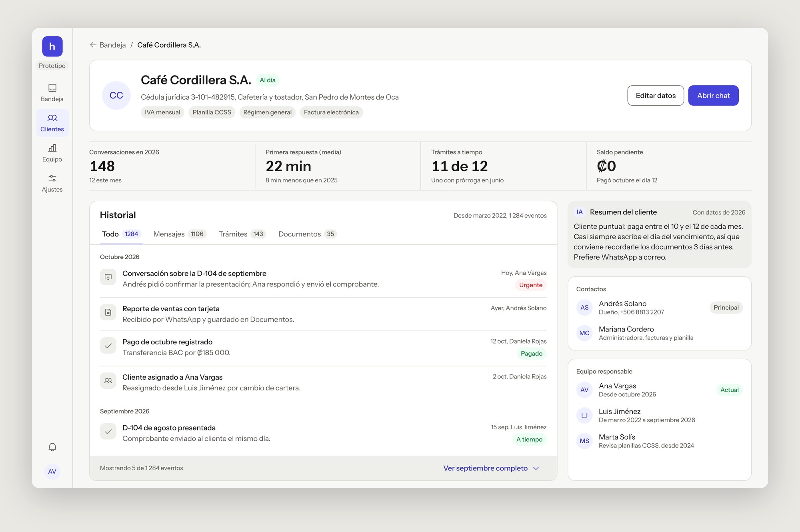Go to Clientes in sidebar
800x532 pixels.
tap(52, 123)
